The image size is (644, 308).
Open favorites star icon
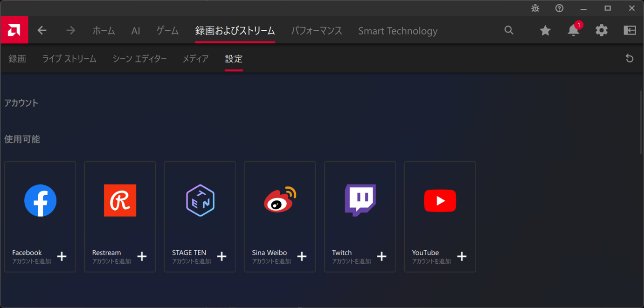(545, 31)
